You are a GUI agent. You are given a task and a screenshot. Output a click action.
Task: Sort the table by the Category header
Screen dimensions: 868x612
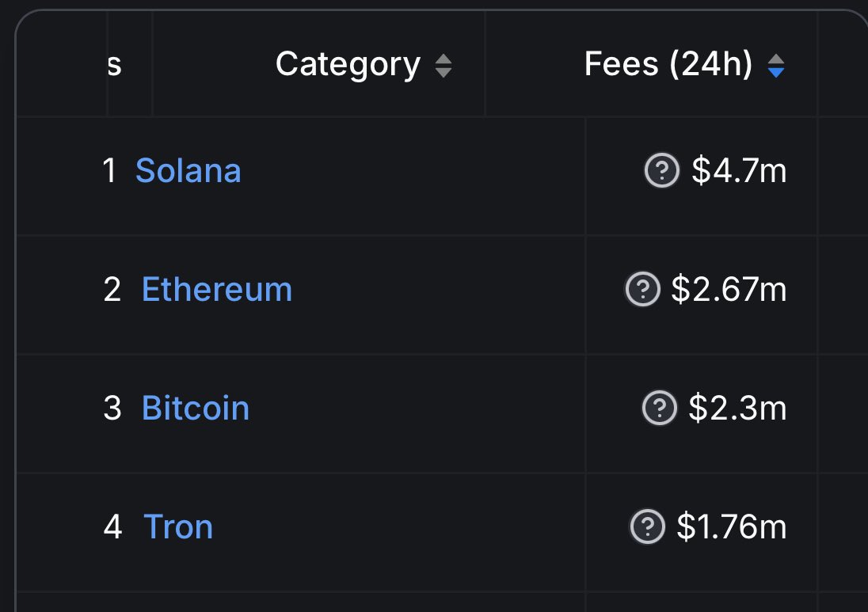pyautogui.click(x=347, y=64)
